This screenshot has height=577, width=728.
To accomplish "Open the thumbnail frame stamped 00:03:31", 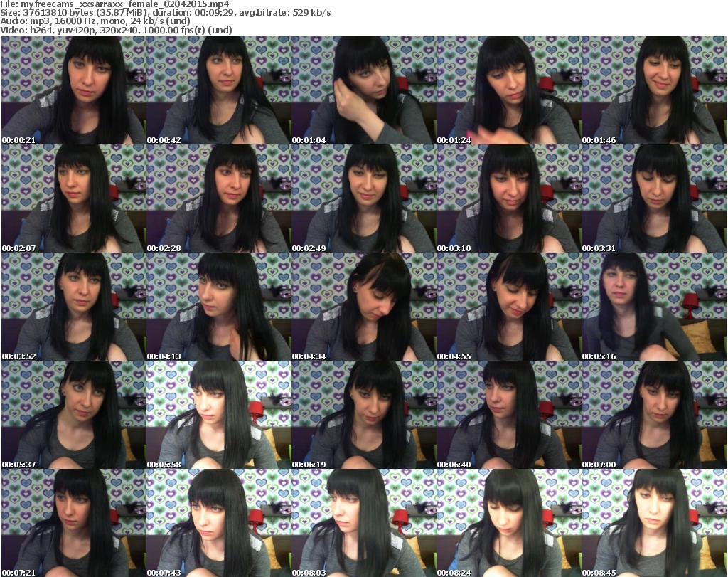I will coord(654,198).
